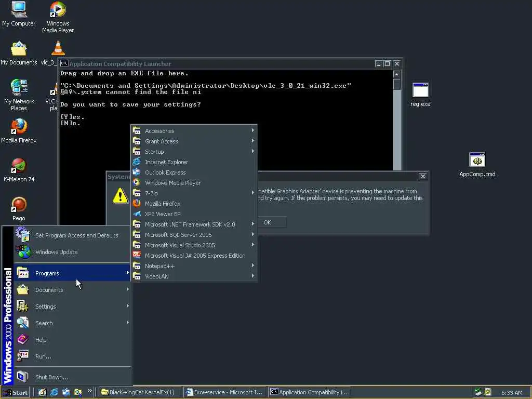Launch Mozilla Firefox from the desktop
The height and width of the screenshot is (399, 532).
[19, 130]
